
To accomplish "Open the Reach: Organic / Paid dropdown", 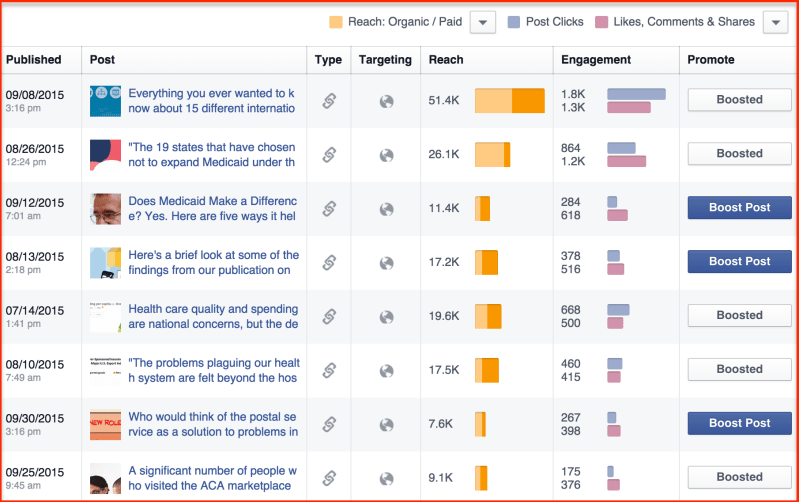I will click(482, 22).
